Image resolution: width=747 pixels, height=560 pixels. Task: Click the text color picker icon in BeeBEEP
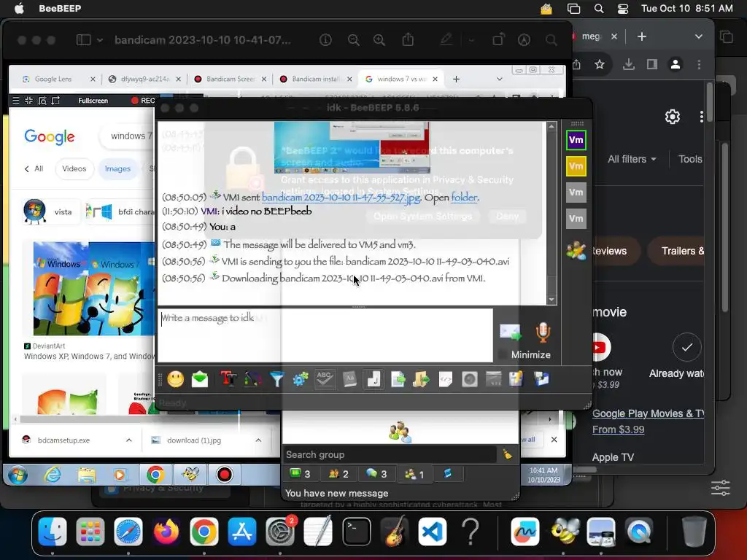coord(253,379)
